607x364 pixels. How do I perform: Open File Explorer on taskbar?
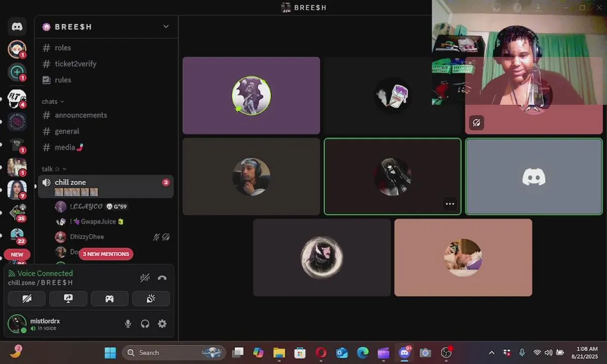click(x=279, y=352)
